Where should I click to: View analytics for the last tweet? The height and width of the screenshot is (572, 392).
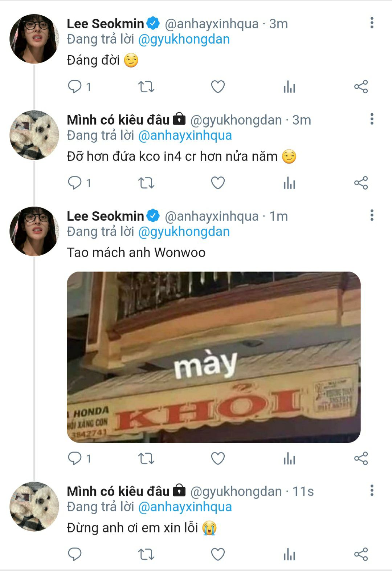click(289, 555)
